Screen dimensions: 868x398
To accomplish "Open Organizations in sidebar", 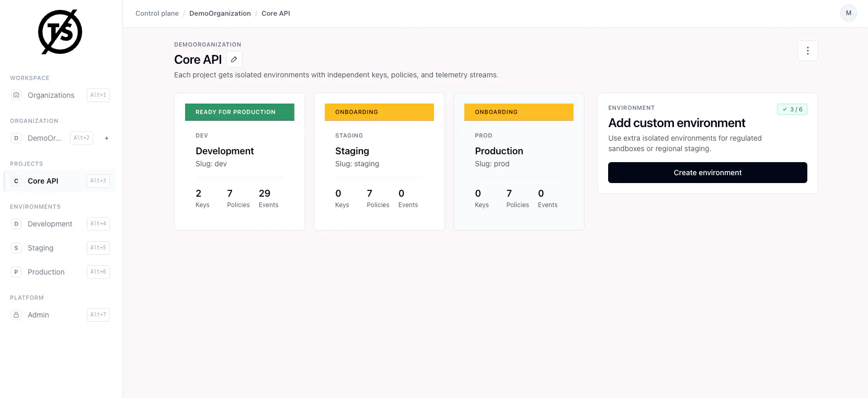I will click(x=60, y=95).
